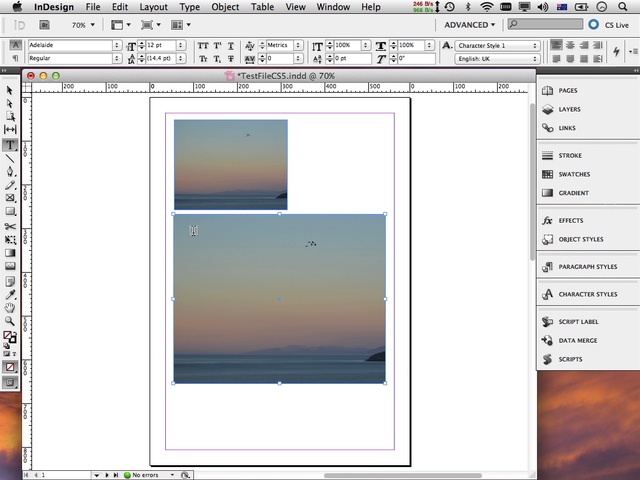This screenshot has height=480, width=640.
Task: Open the Time Machine menu icon
Action: pyautogui.click(x=450, y=7)
